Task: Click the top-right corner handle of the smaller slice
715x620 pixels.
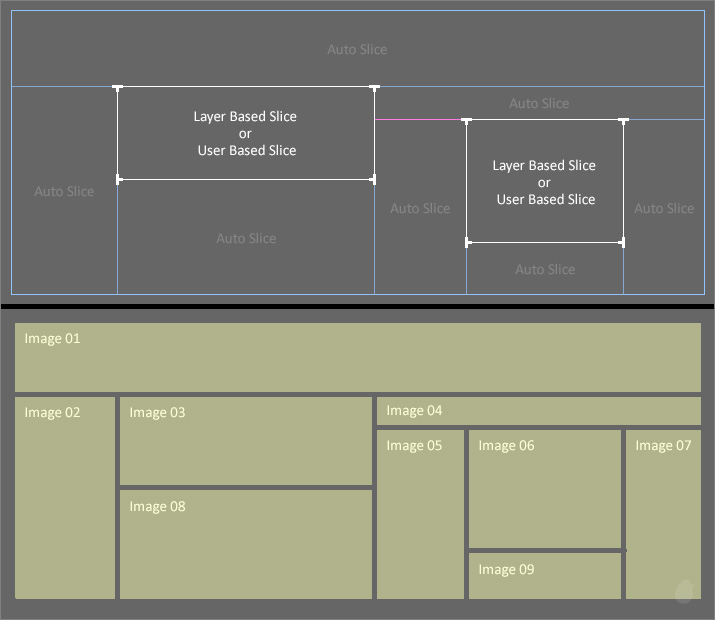Action: click(623, 121)
